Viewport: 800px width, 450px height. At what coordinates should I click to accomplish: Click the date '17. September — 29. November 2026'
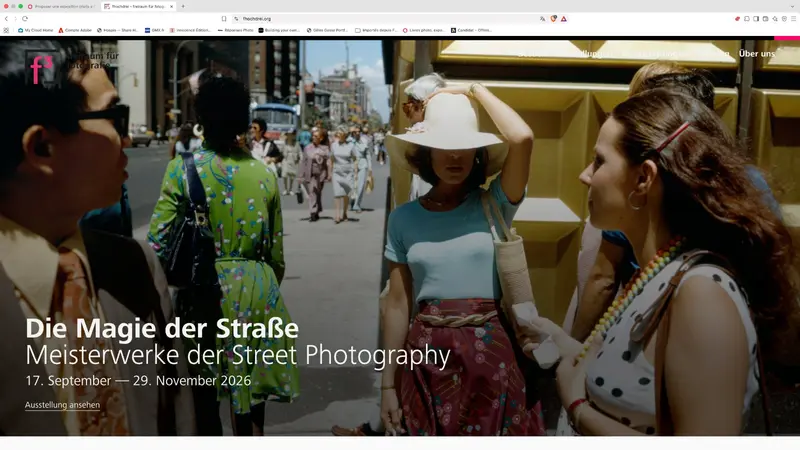click(x=138, y=381)
